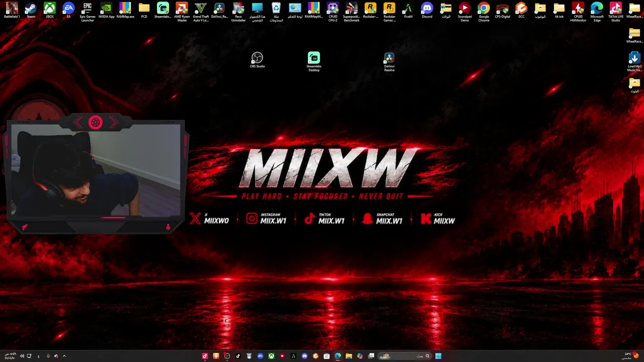Open Microsoft Store from the taskbar

point(327,356)
